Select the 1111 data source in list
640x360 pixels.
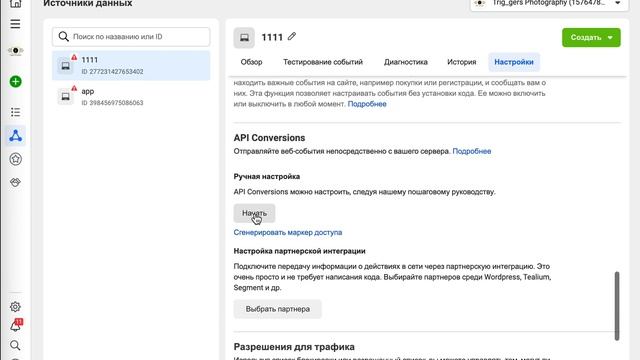131,65
